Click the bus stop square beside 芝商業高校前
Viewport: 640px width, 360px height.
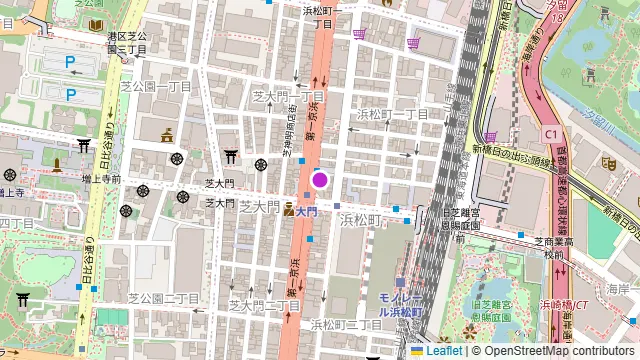521,235
